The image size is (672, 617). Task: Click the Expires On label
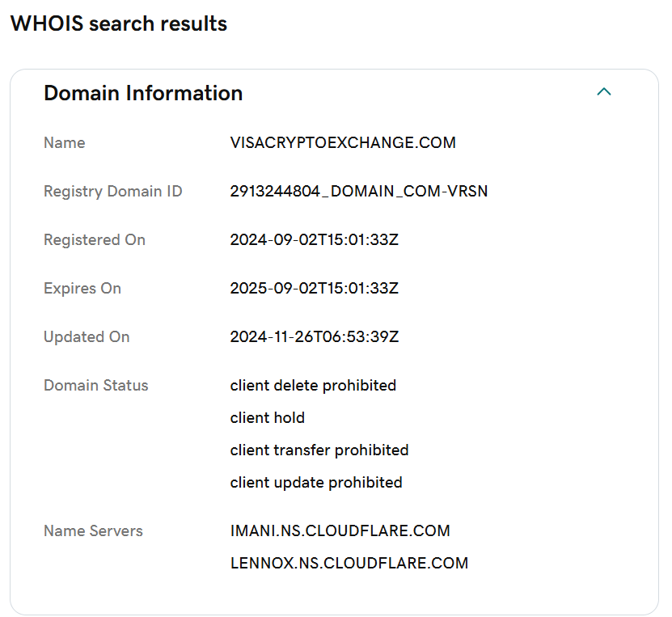click(x=82, y=289)
